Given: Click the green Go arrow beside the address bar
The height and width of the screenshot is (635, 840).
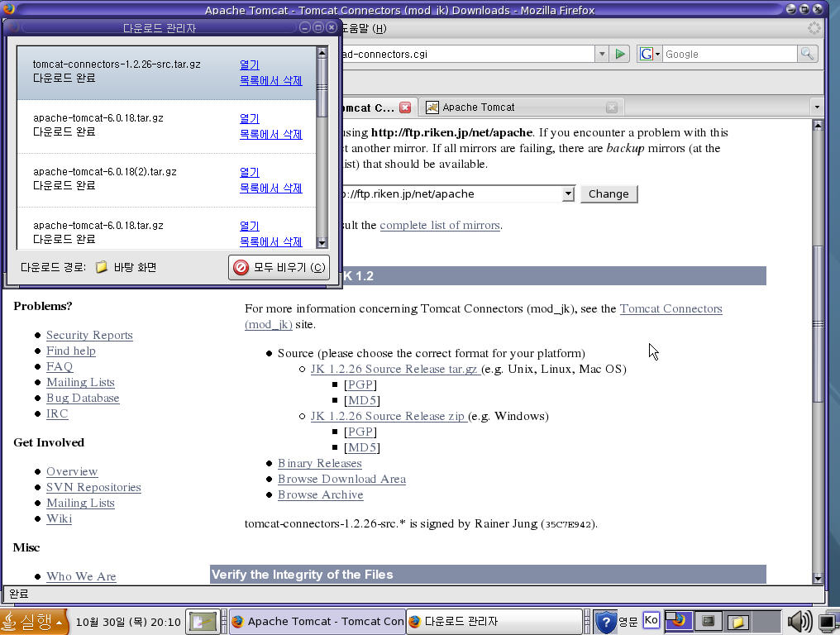Looking at the screenshot, I should click(x=620, y=54).
